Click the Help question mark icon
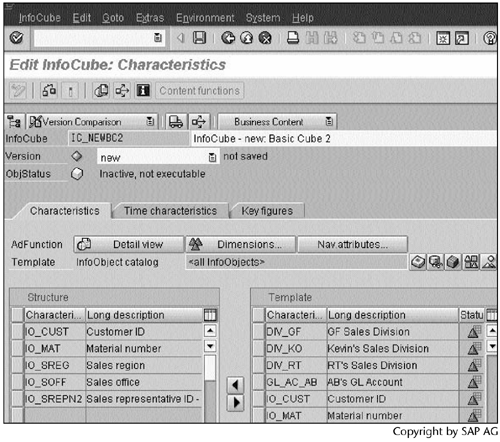The width and height of the screenshot is (500, 442). coord(490,38)
